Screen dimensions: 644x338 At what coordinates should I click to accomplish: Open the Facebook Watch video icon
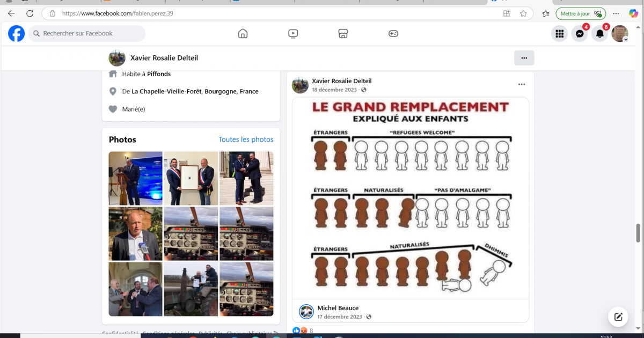[293, 33]
